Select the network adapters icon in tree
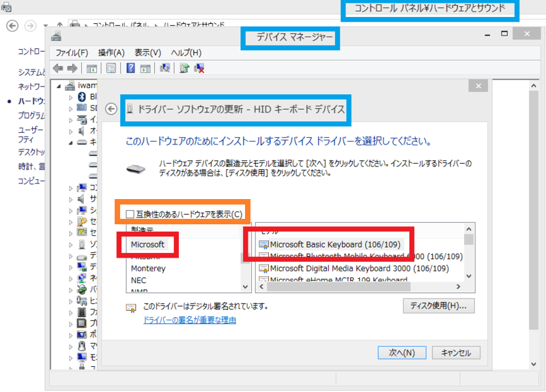Viewport: 546px width, 392px height. pos(82,278)
